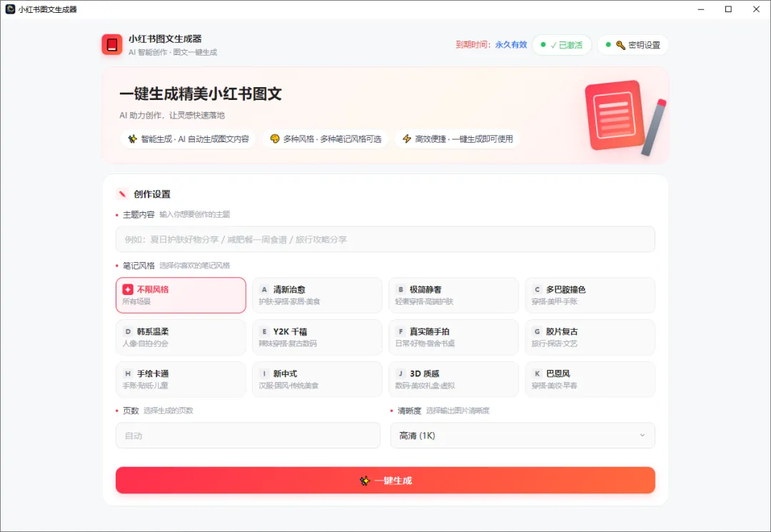Pick the 胶片复古 style card

(590, 337)
